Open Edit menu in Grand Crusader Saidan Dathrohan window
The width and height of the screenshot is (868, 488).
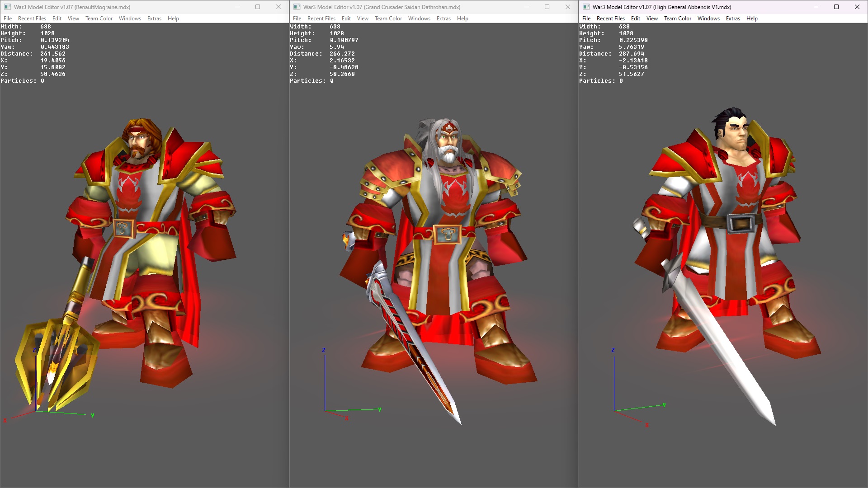346,19
